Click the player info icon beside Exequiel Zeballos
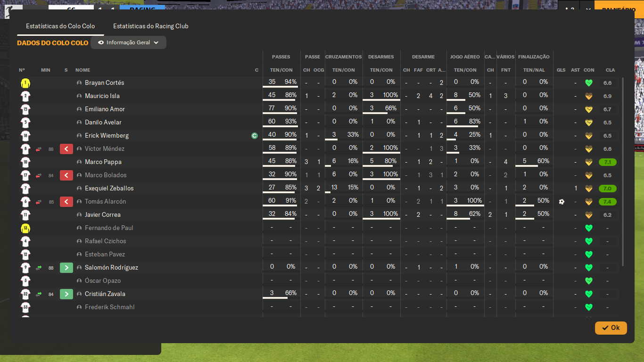The height and width of the screenshot is (362, 644). (x=79, y=189)
